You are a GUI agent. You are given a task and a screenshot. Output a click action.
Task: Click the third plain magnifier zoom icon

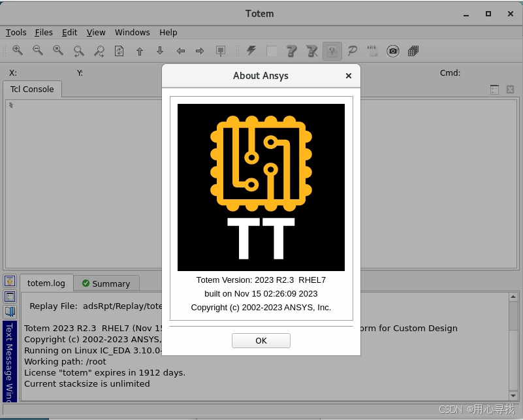[58, 51]
